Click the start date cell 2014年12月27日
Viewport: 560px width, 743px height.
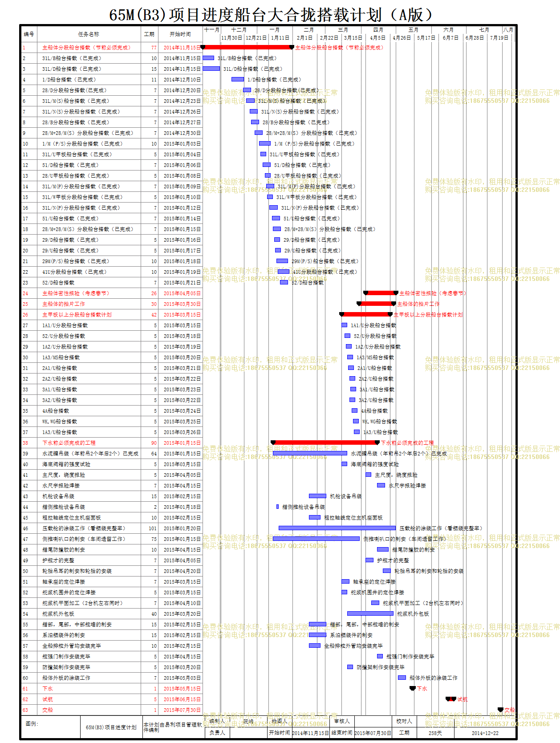[x=180, y=122]
